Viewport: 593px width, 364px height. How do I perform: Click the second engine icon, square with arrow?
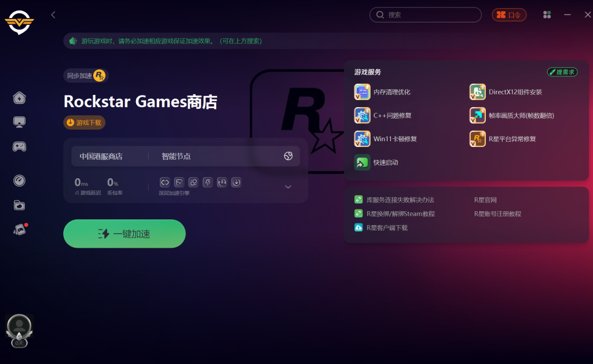coord(180,182)
